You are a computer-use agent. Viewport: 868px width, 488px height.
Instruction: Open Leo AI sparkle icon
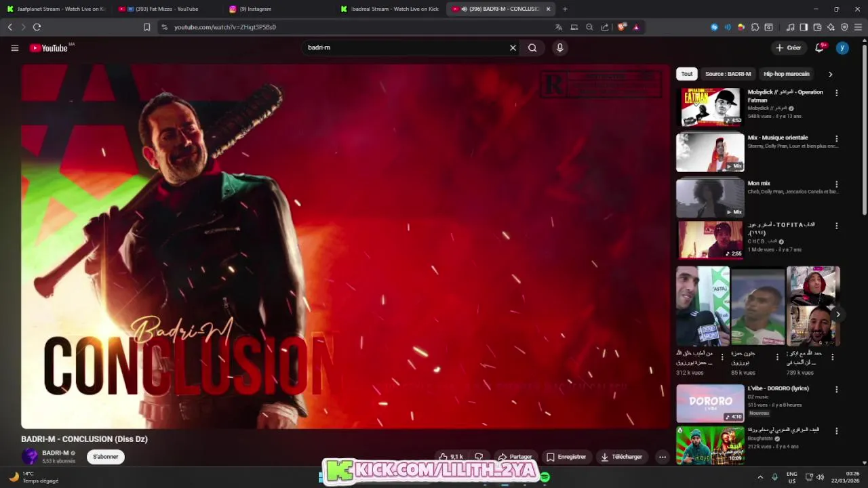(831, 27)
